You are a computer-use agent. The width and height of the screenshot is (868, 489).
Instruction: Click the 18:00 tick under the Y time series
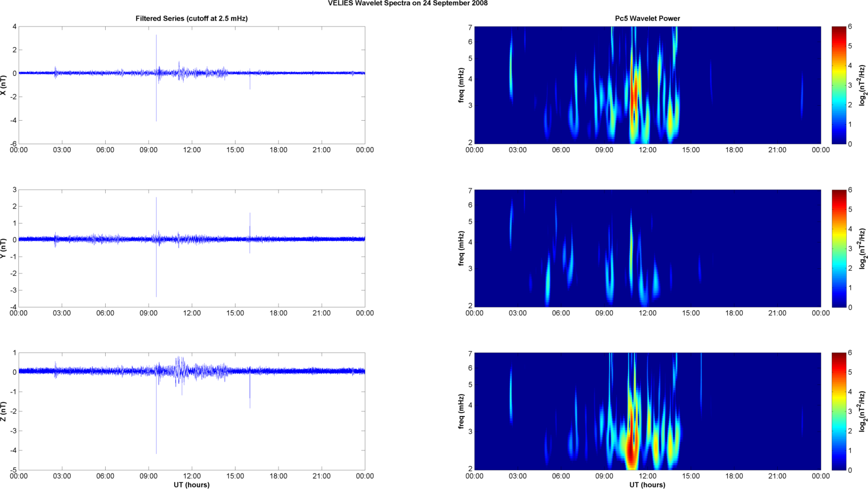279,313
